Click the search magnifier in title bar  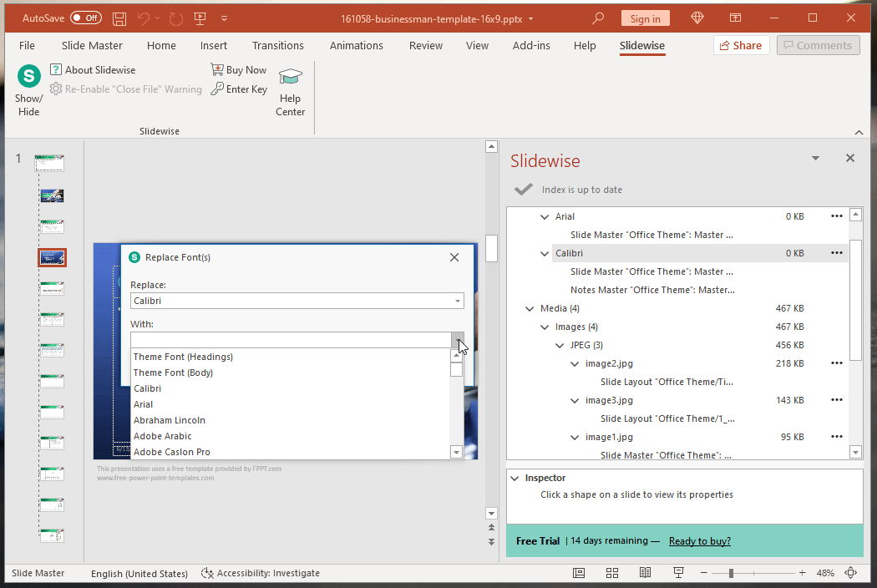tap(598, 18)
